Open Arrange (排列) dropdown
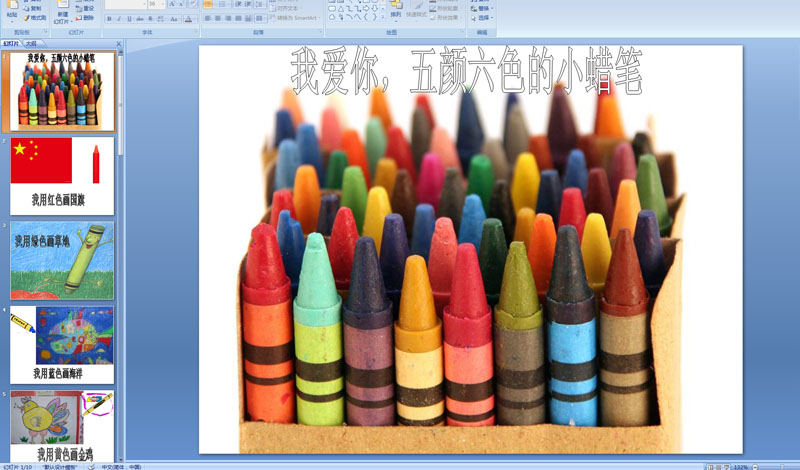The image size is (800, 470). (x=396, y=12)
